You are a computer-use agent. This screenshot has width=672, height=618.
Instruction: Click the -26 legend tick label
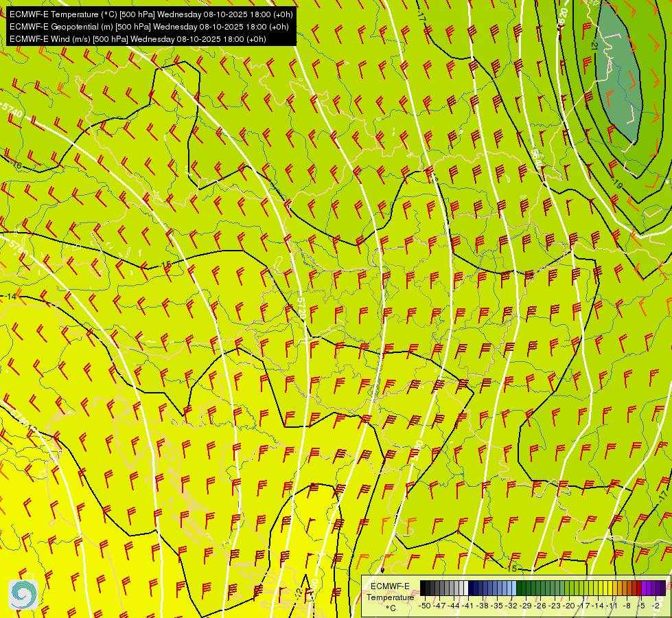(x=540, y=606)
